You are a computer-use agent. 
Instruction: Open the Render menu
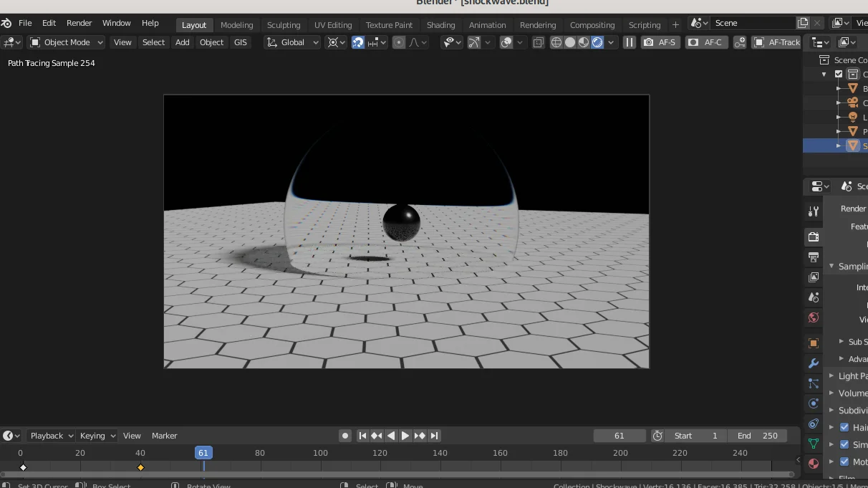79,23
